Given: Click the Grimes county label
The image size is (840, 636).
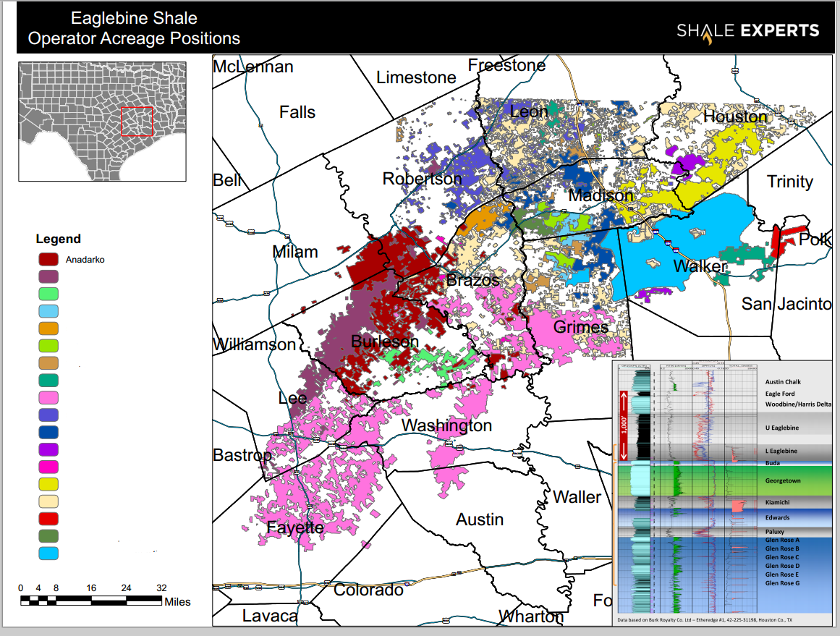Looking at the screenshot, I should tap(581, 327).
